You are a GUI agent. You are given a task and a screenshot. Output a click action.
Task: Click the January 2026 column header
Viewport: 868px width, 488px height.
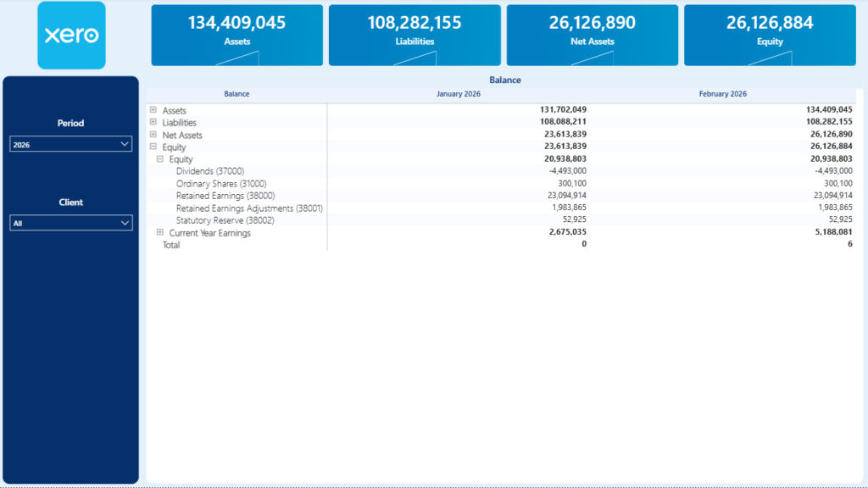tap(458, 94)
